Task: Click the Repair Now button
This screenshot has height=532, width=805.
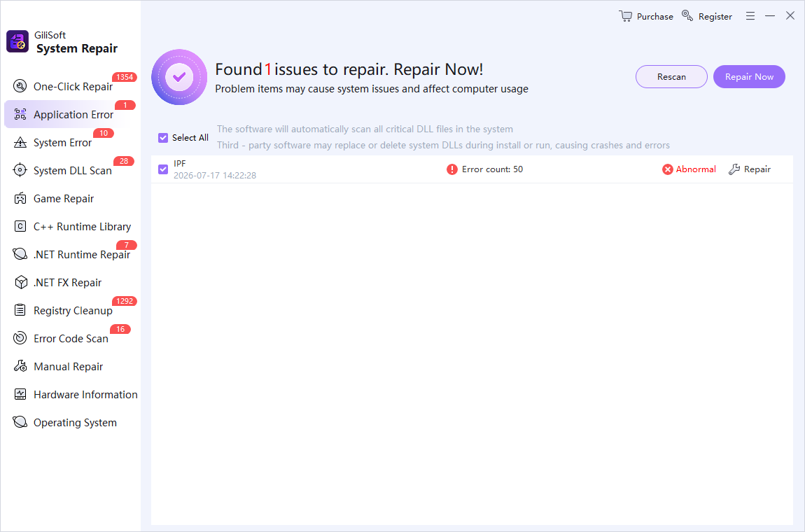Action: coord(749,76)
